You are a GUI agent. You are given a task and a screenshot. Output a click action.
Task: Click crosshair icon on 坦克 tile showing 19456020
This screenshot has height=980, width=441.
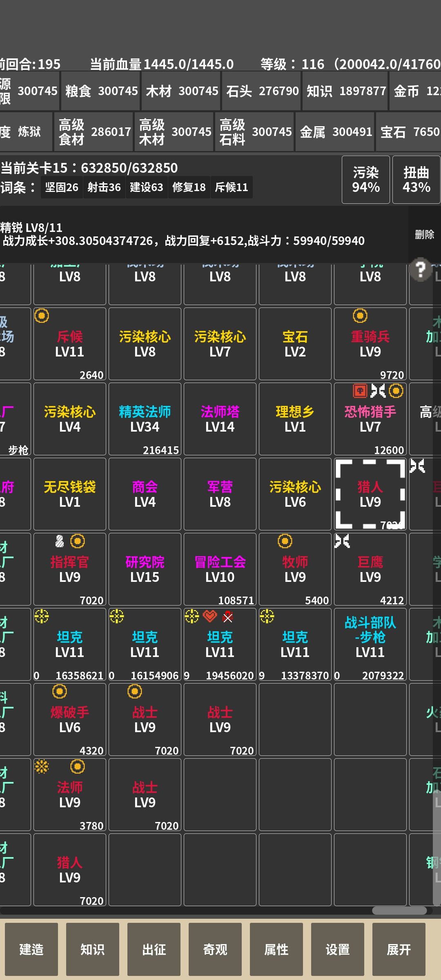click(192, 616)
